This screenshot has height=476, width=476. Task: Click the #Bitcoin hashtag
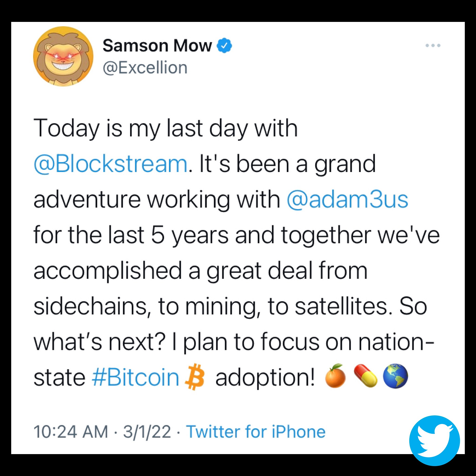click(x=136, y=377)
